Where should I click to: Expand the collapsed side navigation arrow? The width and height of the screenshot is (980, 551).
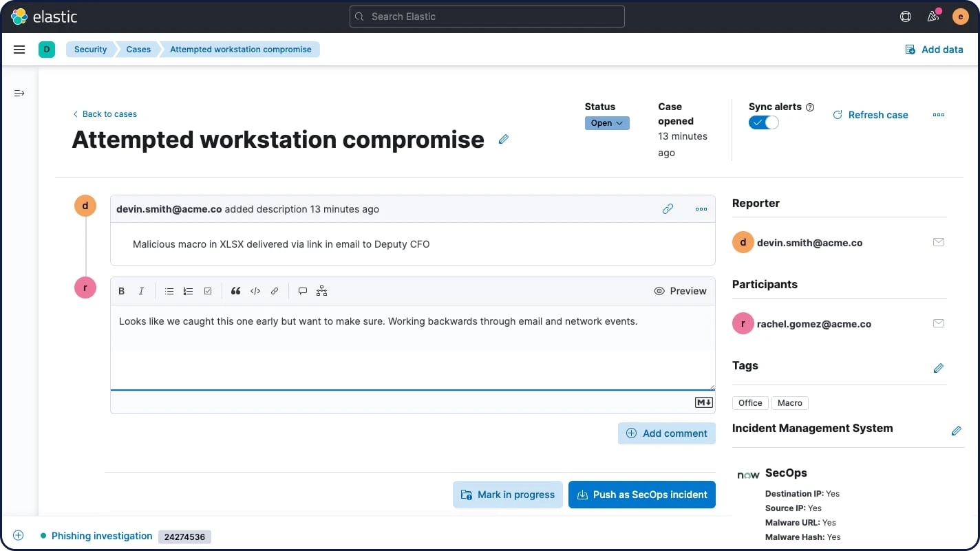[19, 93]
